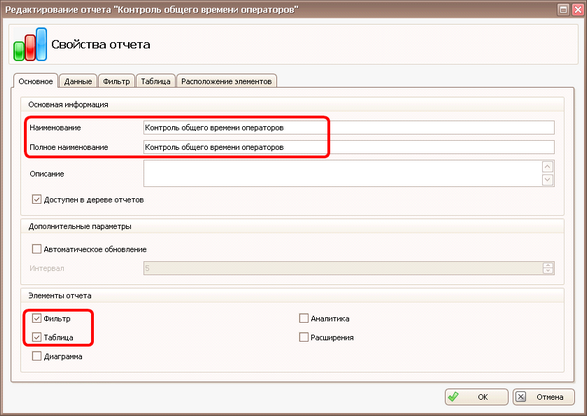This screenshot has width=587, height=416.
Task: Click the Элементы отчета section header
Action: 60,296
